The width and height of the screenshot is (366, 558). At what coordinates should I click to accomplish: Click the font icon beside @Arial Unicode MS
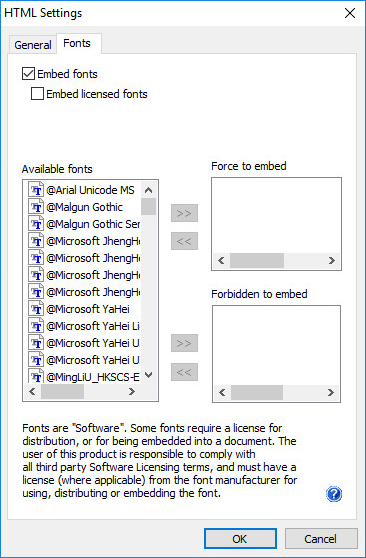(x=36, y=190)
